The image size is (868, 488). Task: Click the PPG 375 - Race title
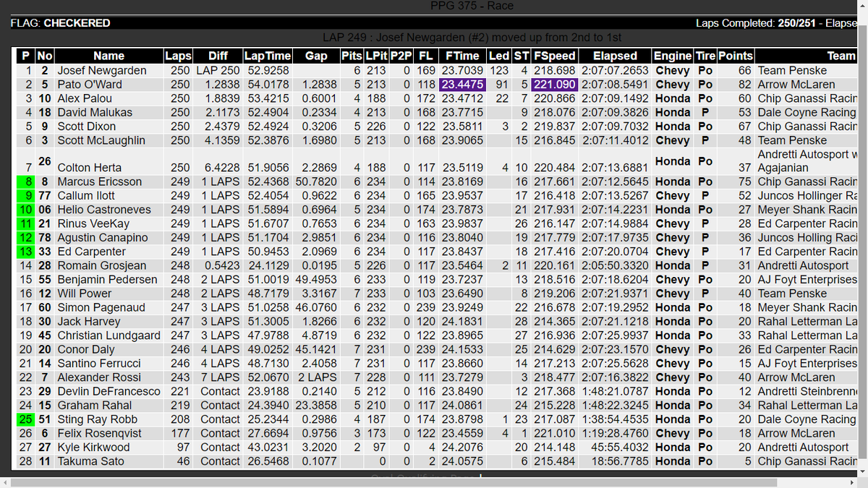[x=472, y=6]
